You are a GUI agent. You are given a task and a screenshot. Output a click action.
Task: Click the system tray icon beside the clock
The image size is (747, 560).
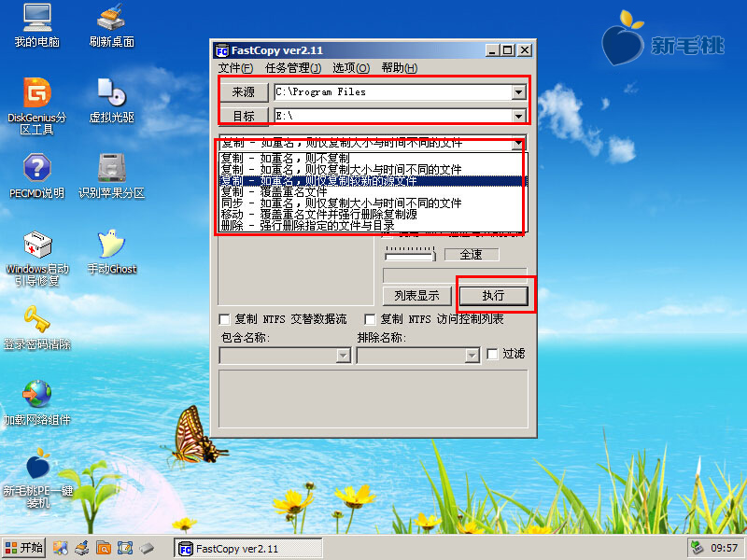(697, 548)
